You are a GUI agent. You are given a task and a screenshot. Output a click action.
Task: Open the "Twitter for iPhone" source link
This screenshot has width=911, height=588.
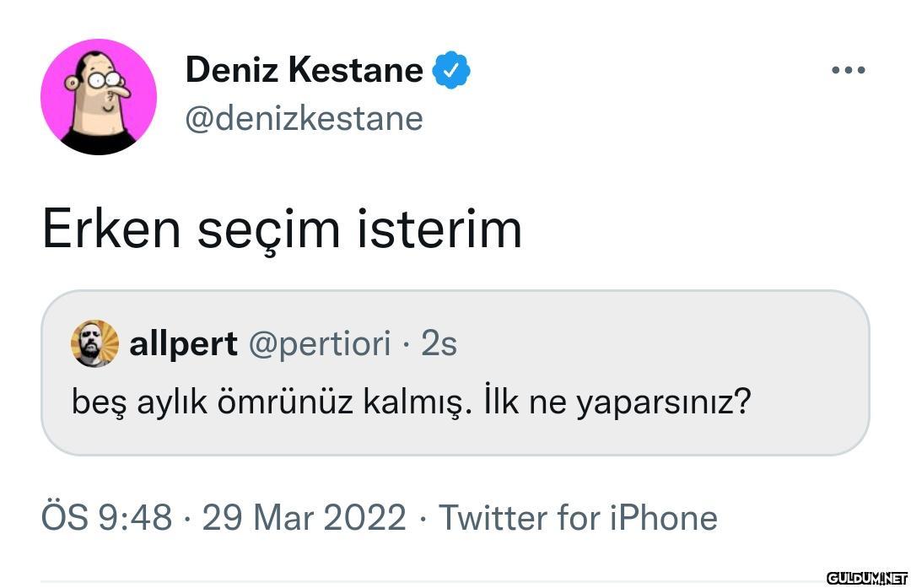pos(578,517)
